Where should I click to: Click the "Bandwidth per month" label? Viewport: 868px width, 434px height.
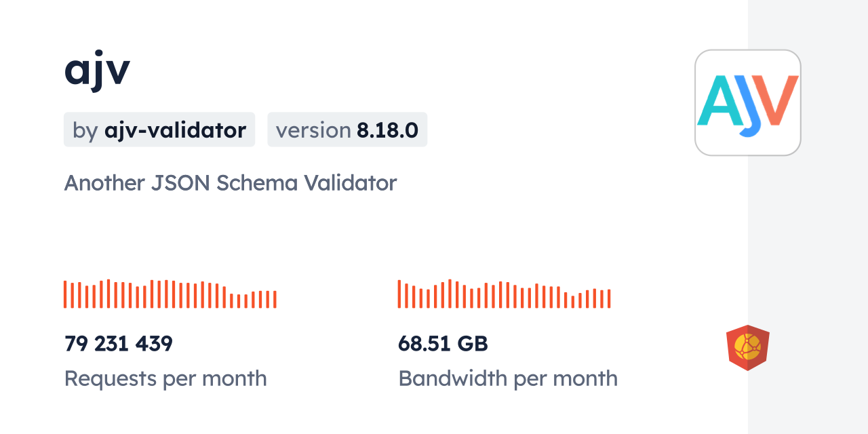(508, 378)
